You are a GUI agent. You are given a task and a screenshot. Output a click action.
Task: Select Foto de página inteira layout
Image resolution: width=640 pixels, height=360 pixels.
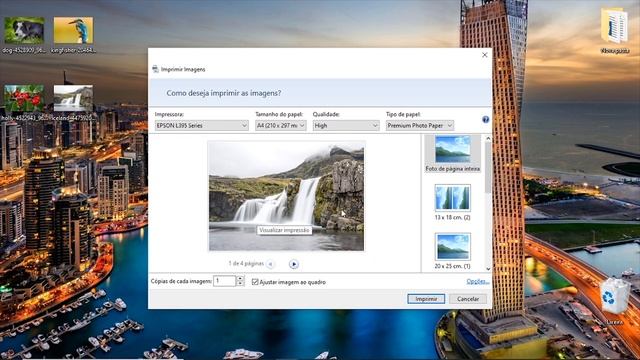[x=452, y=153]
